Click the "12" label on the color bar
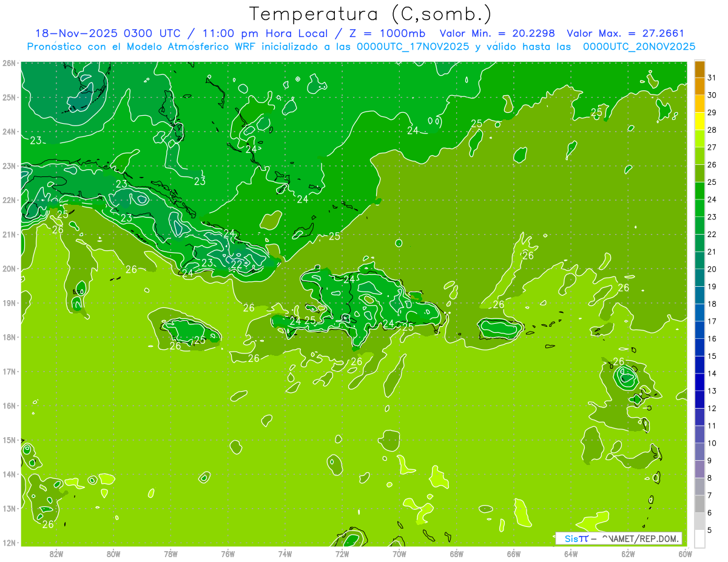The image size is (728, 562). [x=712, y=408]
